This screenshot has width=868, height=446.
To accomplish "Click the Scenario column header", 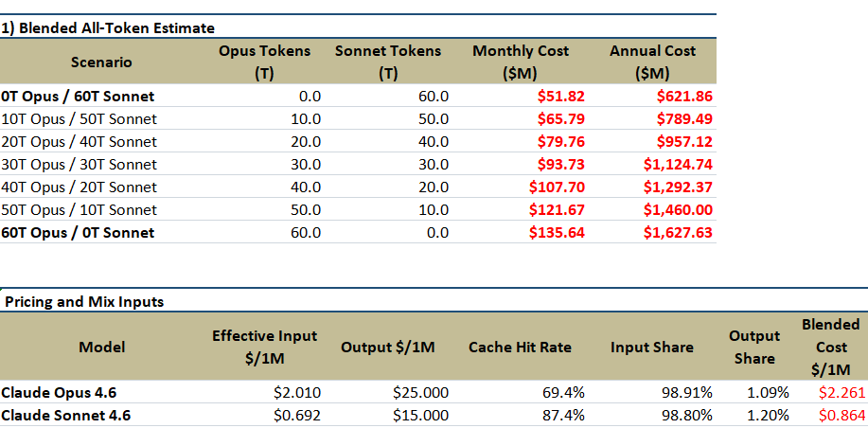I will click(x=101, y=62).
